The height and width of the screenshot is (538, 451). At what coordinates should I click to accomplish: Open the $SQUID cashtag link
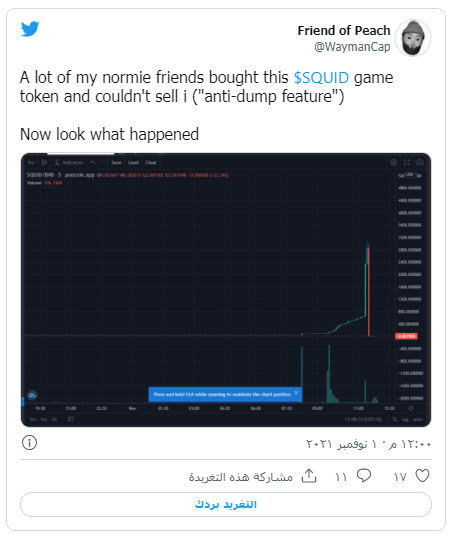tap(321, 78)
